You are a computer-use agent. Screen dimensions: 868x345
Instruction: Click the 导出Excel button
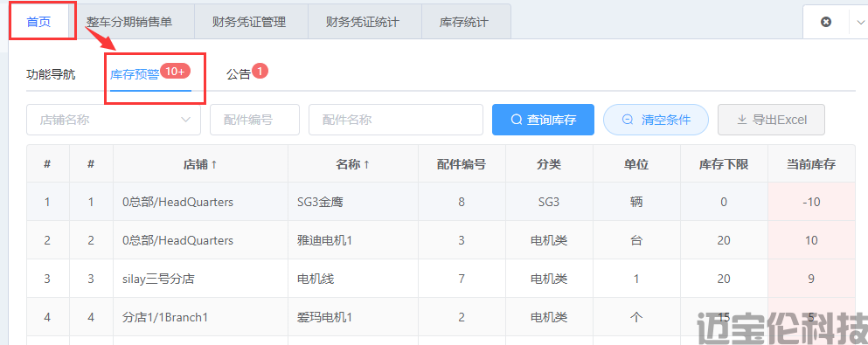(x=772, y=120)
